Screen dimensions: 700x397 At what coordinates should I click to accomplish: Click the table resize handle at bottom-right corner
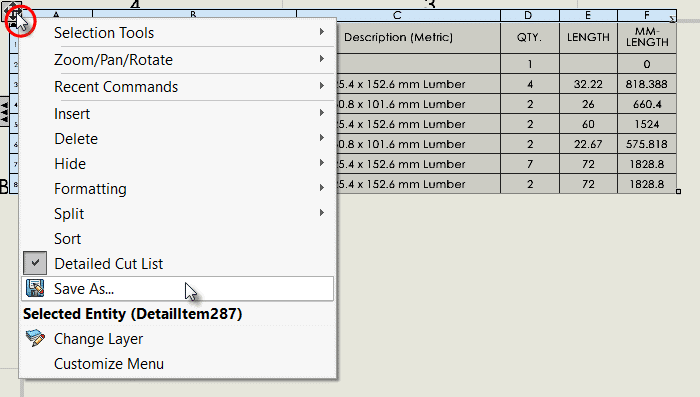click(679, 192)
